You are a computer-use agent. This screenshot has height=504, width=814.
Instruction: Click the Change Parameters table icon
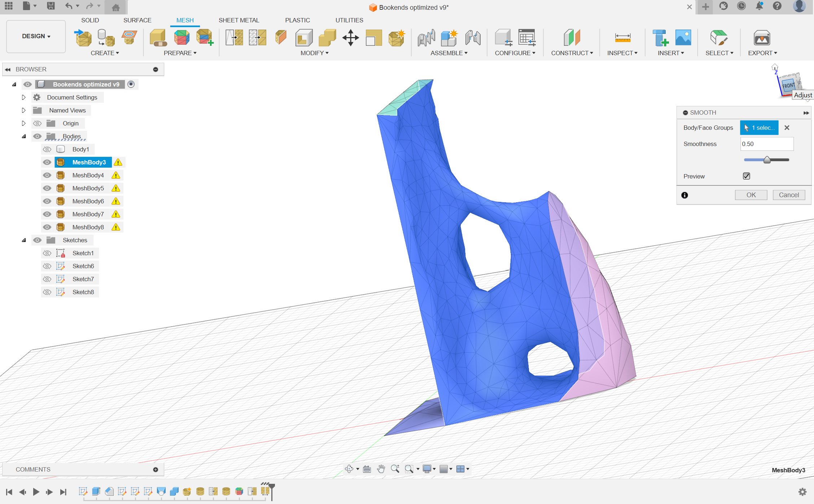tap(527, 38)
